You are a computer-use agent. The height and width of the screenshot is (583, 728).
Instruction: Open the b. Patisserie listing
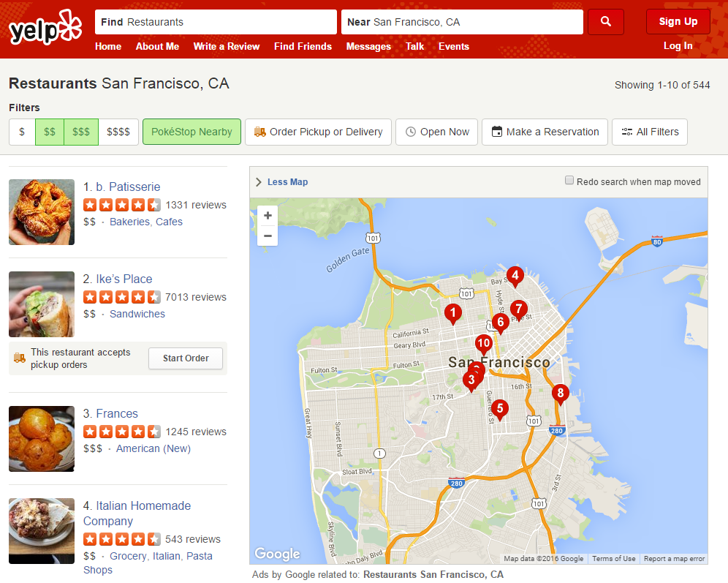[128, 187]
